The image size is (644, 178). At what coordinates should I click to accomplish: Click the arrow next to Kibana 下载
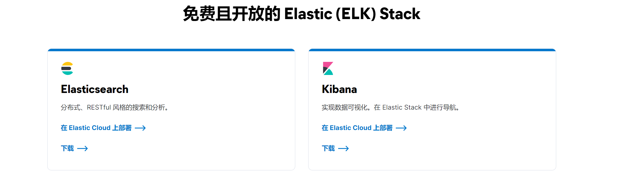click(344, 148)
